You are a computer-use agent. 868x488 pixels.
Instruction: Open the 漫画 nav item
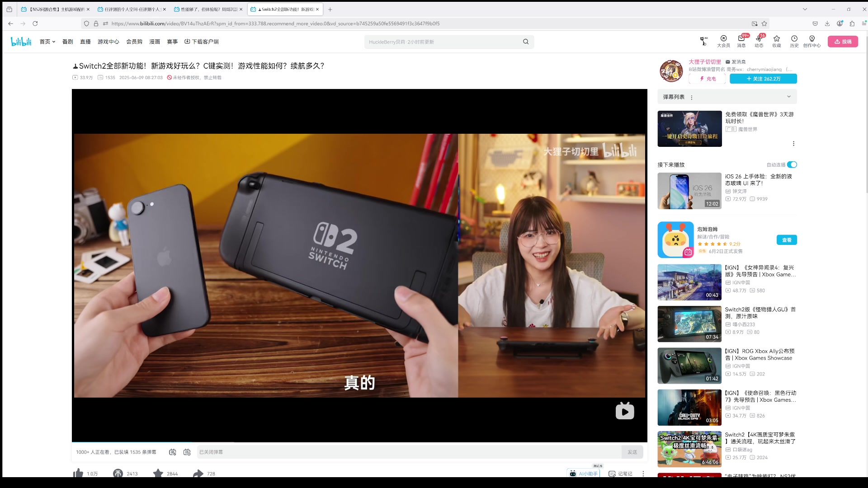point(155,42)
